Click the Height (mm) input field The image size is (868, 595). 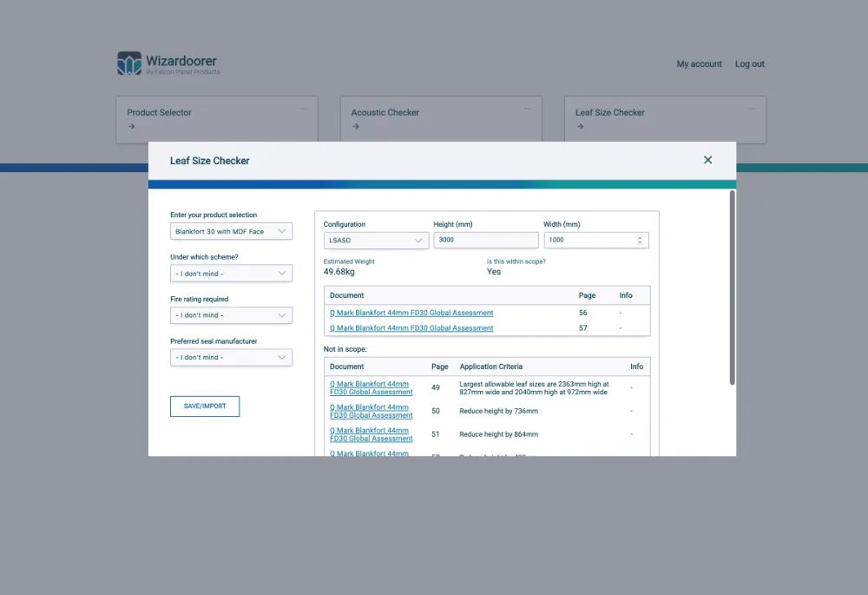point(486,240)
